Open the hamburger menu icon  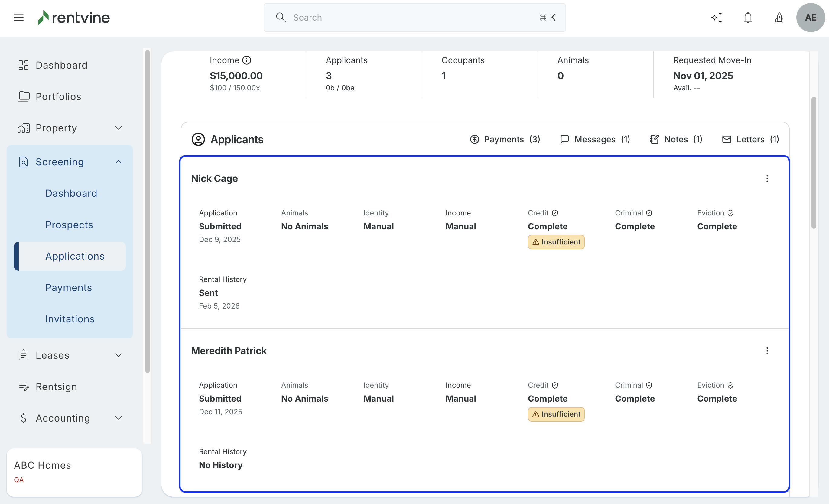[19, 18]
